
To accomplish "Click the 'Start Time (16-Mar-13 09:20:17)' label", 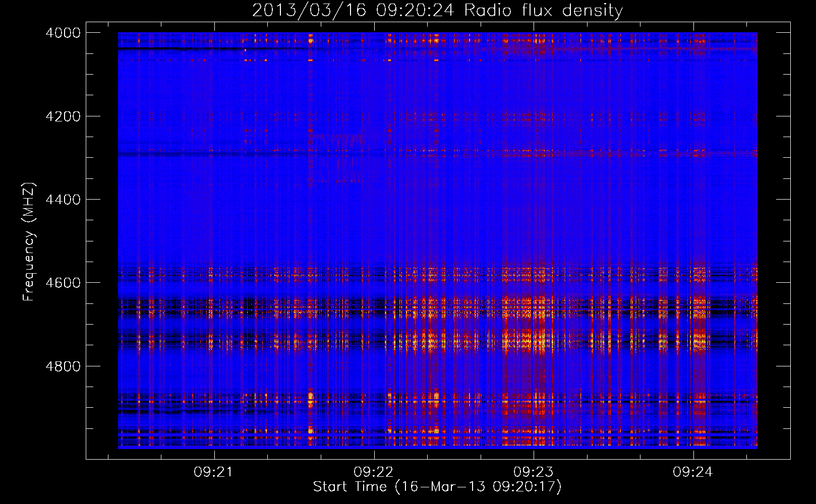I will (x=437, y=486).
